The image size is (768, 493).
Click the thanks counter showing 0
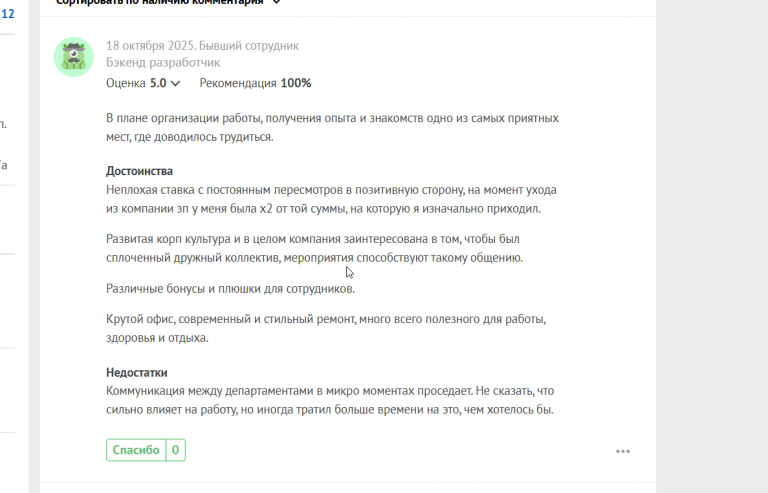(x=176, y=450)
